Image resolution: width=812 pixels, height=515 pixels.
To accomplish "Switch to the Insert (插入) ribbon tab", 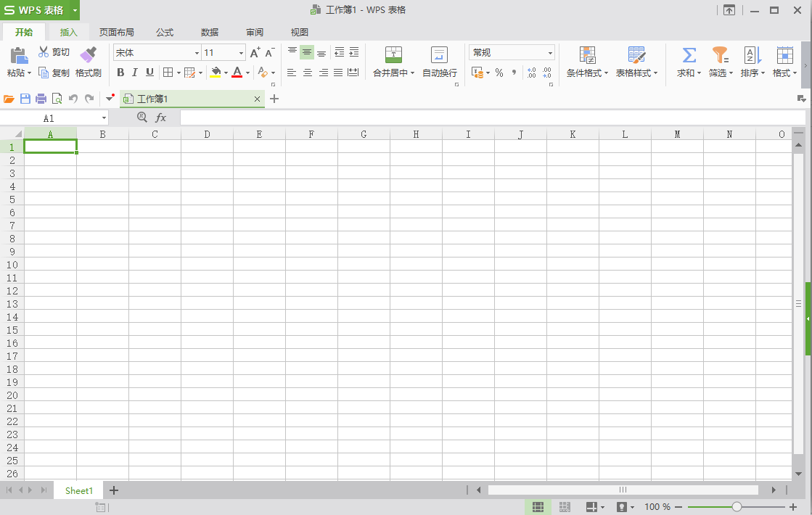I will (68, 32).
